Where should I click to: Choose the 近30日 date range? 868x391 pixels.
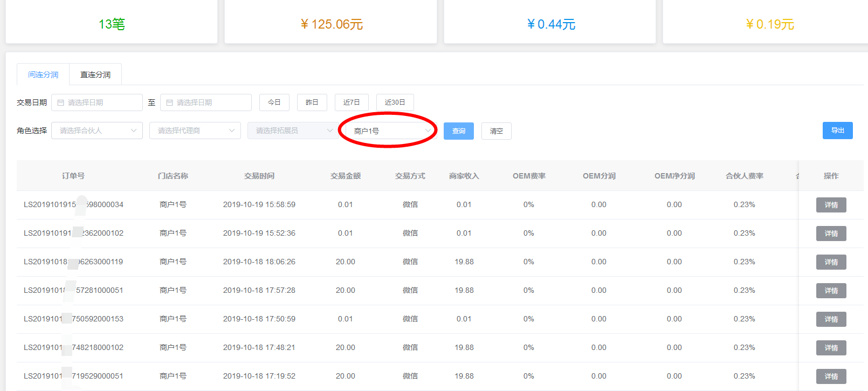pos(395,102)
